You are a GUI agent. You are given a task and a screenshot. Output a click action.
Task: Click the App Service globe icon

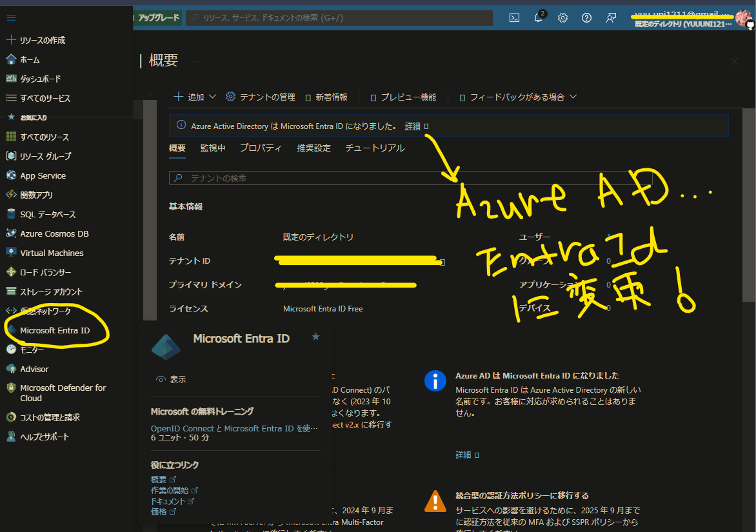(11, 175)
